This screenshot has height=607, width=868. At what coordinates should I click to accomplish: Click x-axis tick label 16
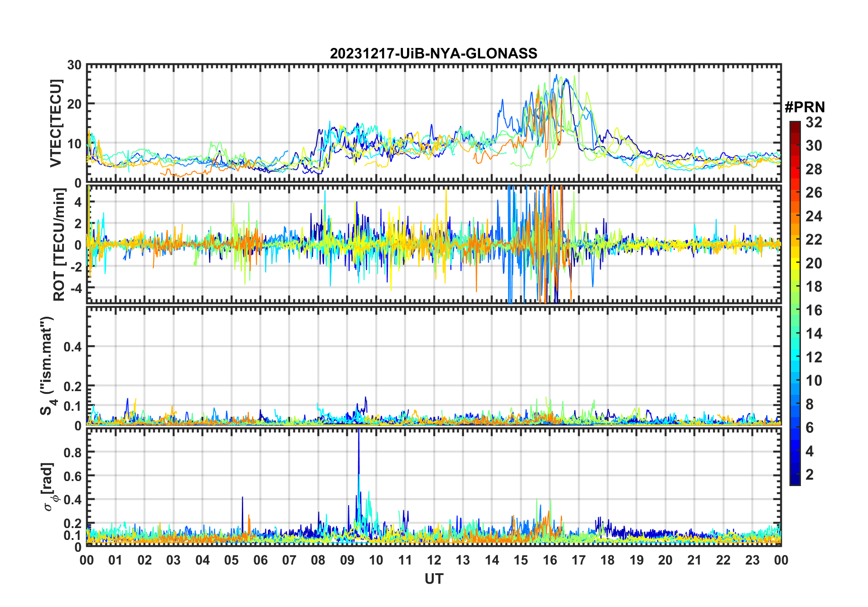point(549,560)
